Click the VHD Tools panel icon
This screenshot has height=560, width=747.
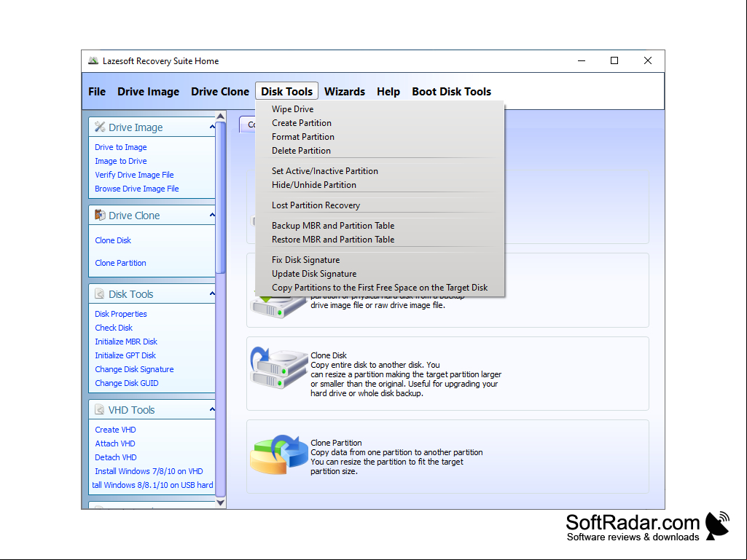[100, 409]
